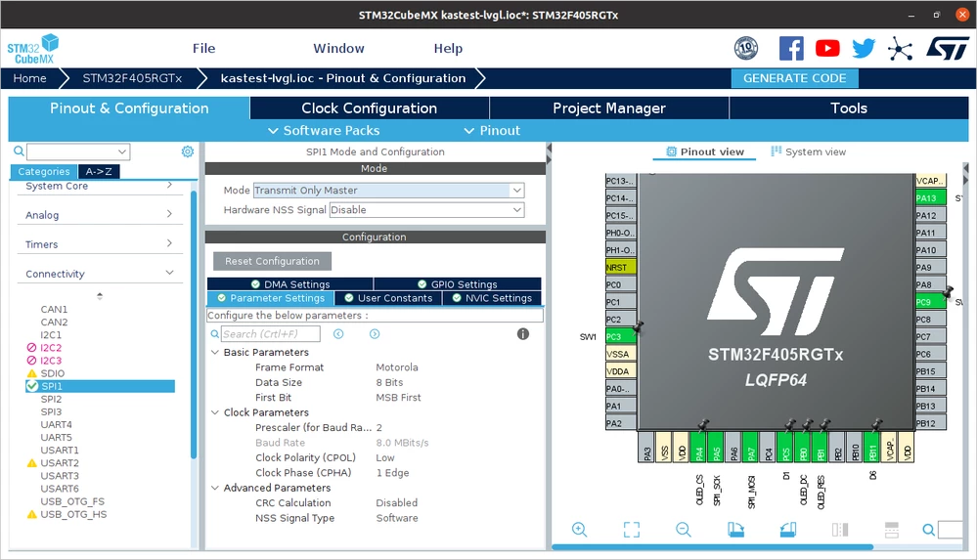Click the Reset Configuration button

[272, 261]
